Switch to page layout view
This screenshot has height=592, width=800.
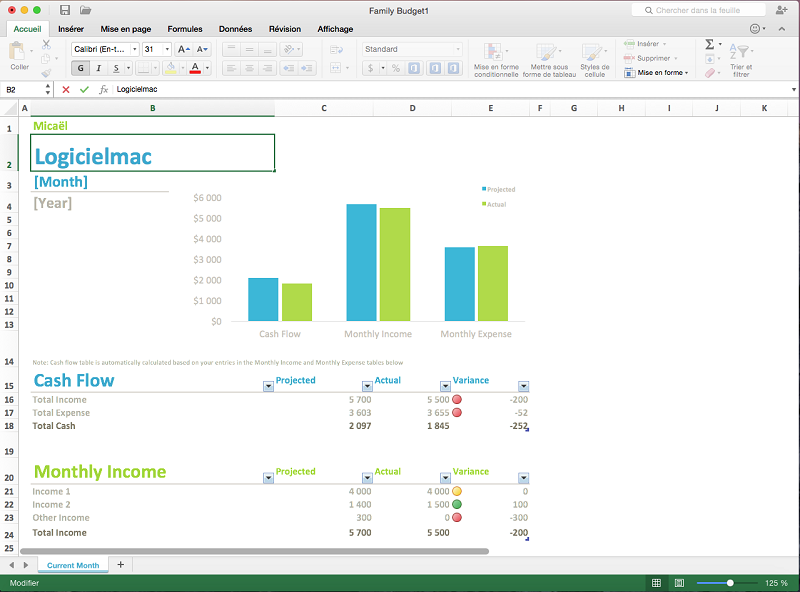[x=680, y=583]
